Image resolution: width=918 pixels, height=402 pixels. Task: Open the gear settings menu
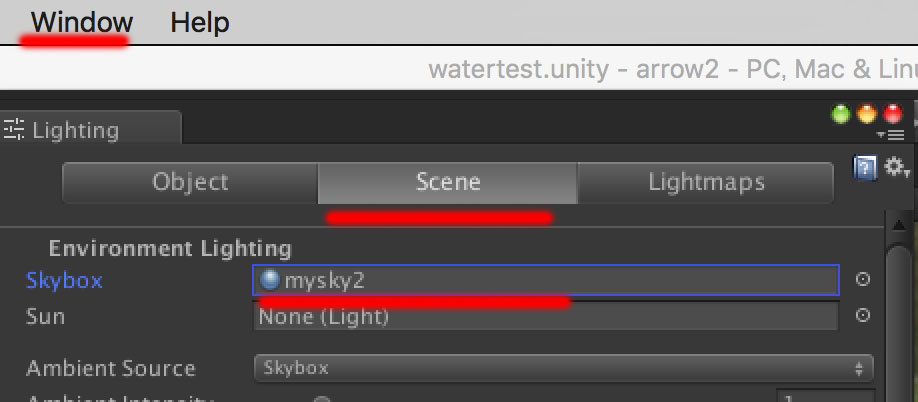896,167
